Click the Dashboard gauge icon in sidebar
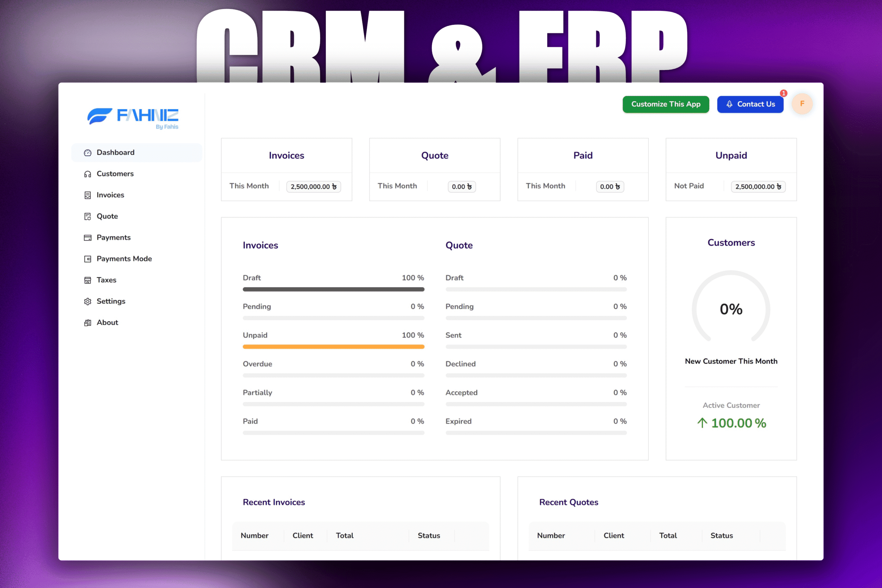Viewport: 882px width, 588px height. pos(88,153)
